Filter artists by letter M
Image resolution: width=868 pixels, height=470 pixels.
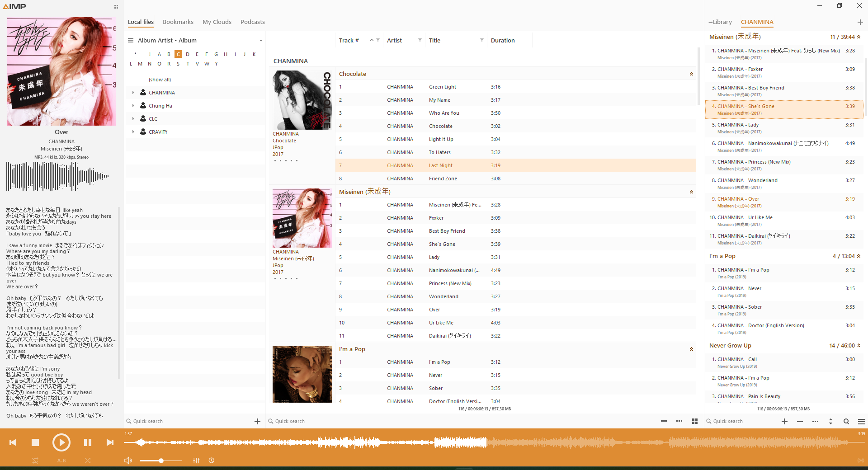(x=140, y=64)
